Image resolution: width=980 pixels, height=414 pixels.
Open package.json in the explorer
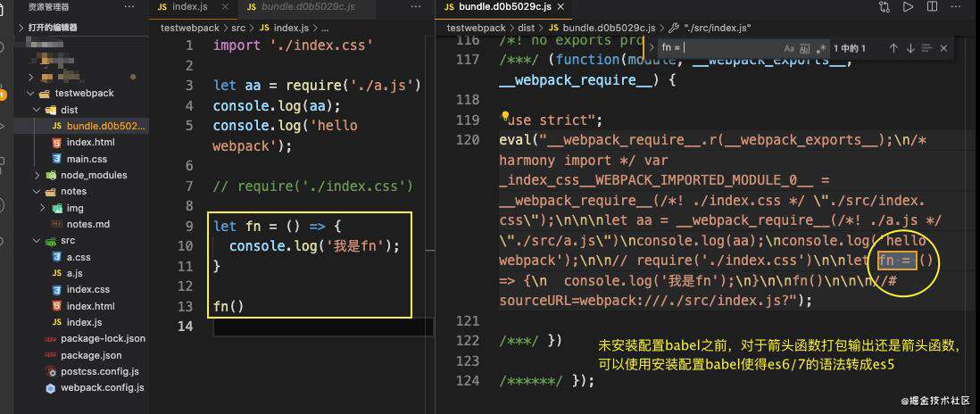91,355
